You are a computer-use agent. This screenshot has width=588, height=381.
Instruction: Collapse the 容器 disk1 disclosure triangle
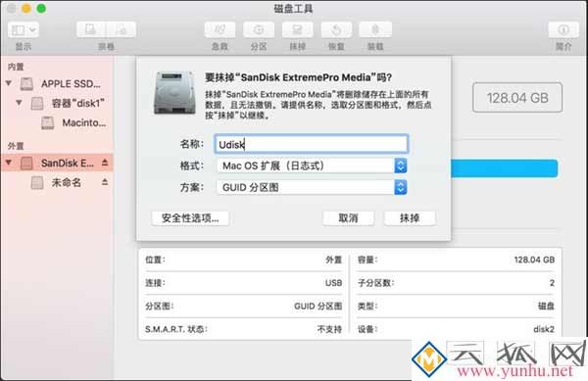[19, 103]
